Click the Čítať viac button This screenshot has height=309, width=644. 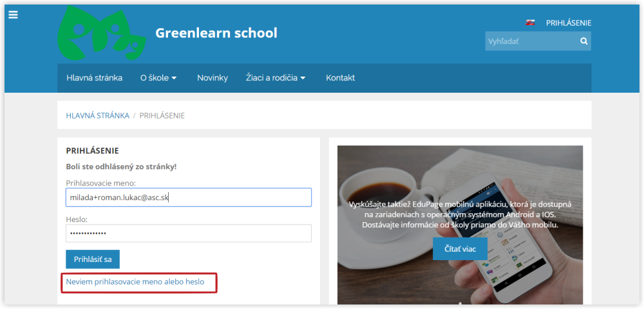pyautogui.click(x=460, y=248)
